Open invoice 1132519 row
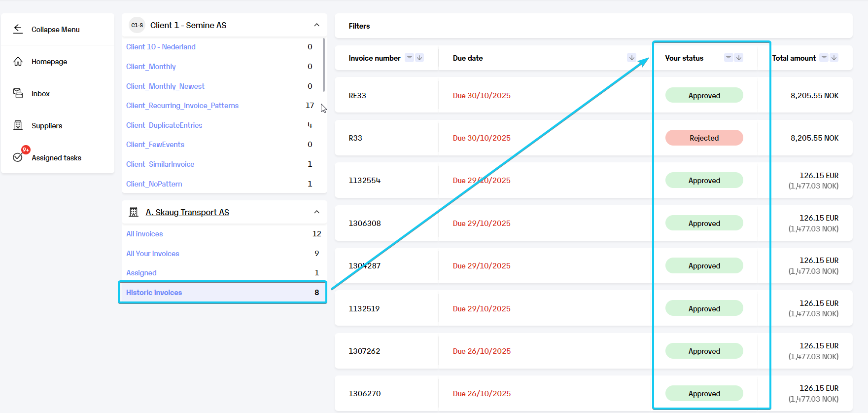 click(593, 308)
